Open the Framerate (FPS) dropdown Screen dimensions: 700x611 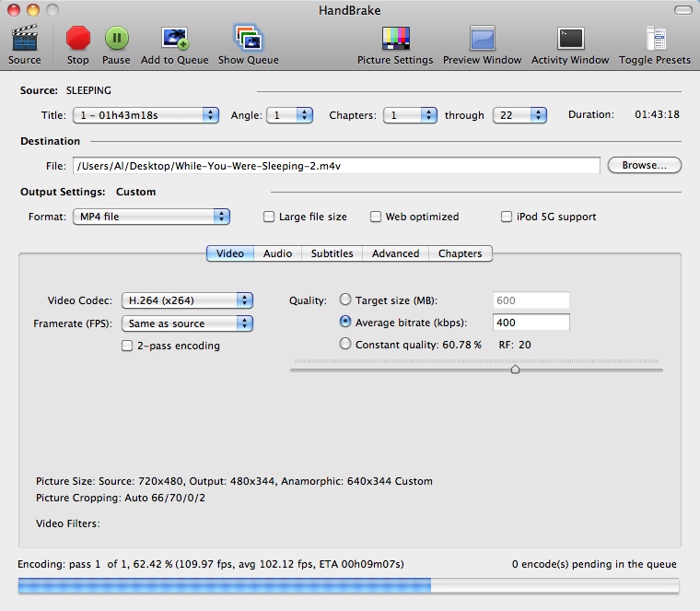tap(187, 323)
